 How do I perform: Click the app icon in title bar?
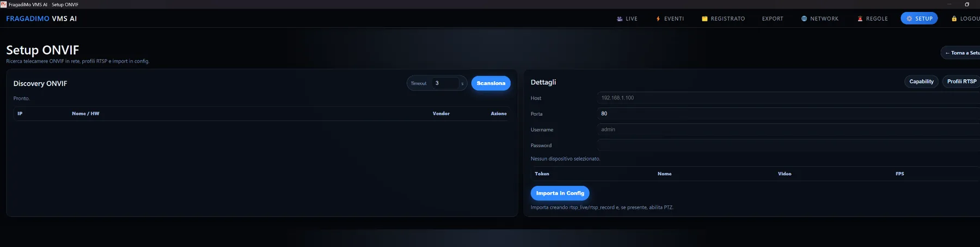point(3,4)
